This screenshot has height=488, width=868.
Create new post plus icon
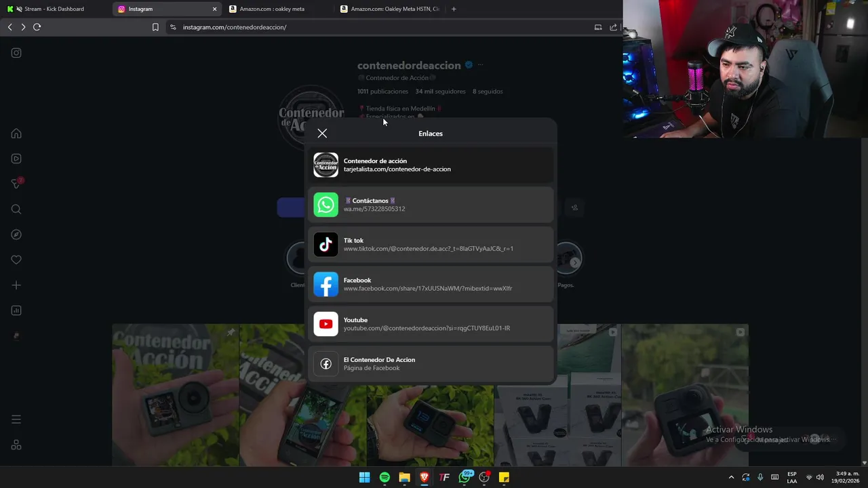[16, 285]
